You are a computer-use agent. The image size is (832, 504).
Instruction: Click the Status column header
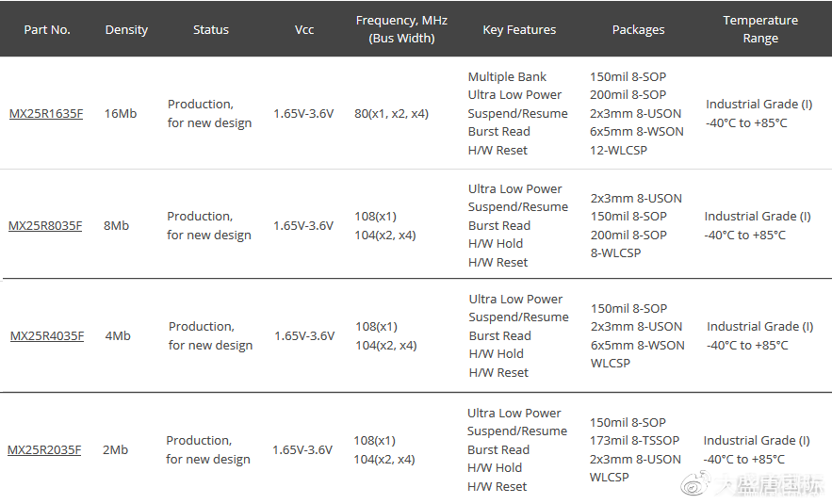[x=211, y=29]
